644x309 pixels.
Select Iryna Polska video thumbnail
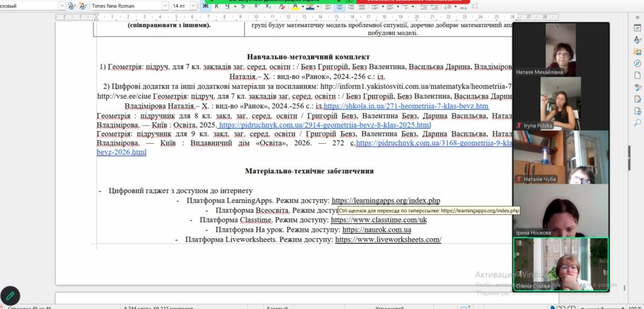pyautogui.click(x=560, y=103)
